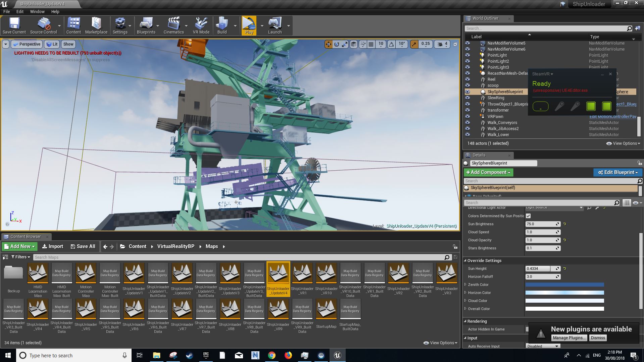Open the Details property matrix grid icon
This screenshot has height=362, width=644.
click(627, 203)
